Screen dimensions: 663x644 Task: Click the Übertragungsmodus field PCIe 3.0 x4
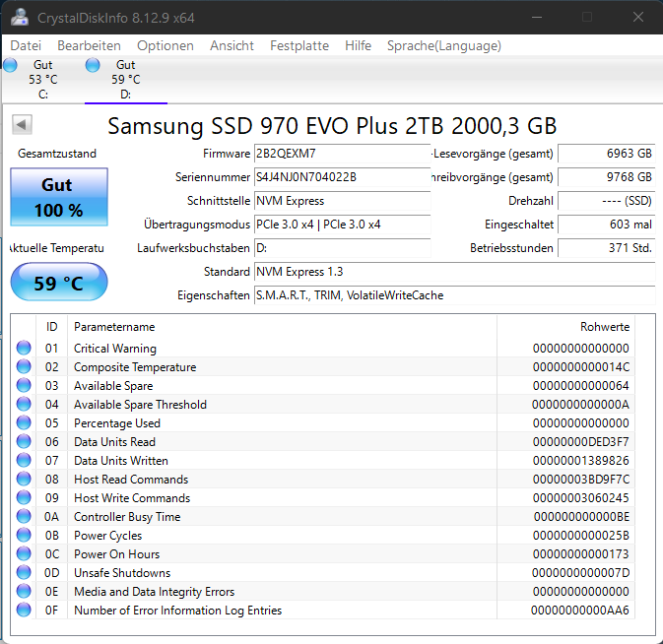342,225
